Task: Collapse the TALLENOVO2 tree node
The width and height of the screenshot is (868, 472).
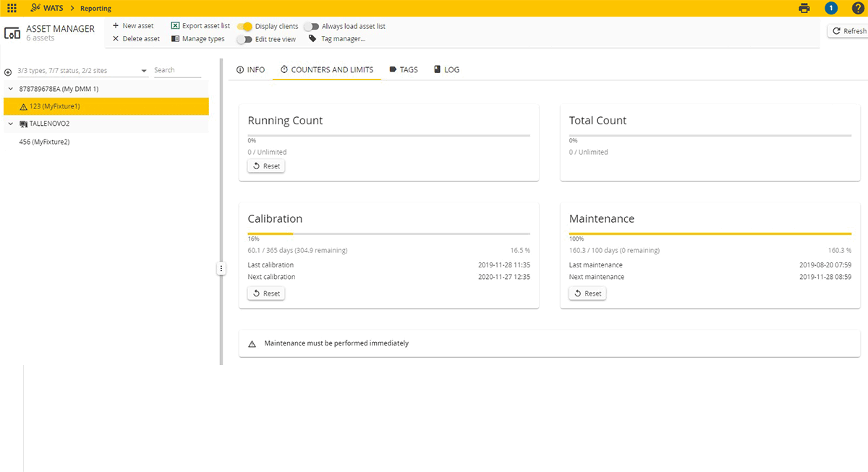Action: coord(10,124)
